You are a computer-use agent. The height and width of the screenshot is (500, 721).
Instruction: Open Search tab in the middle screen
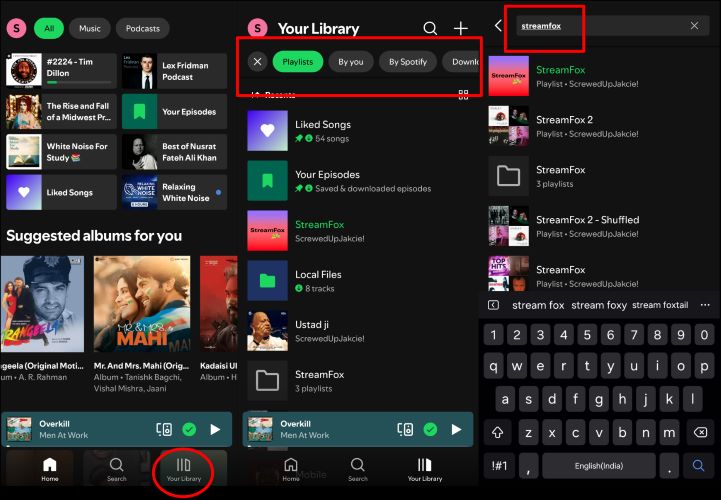[357, 469]
